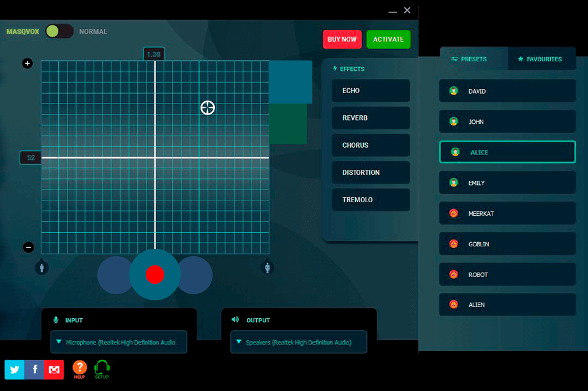
Task: Share on Twitter with the bird icon
Action: tap(14, 370)
